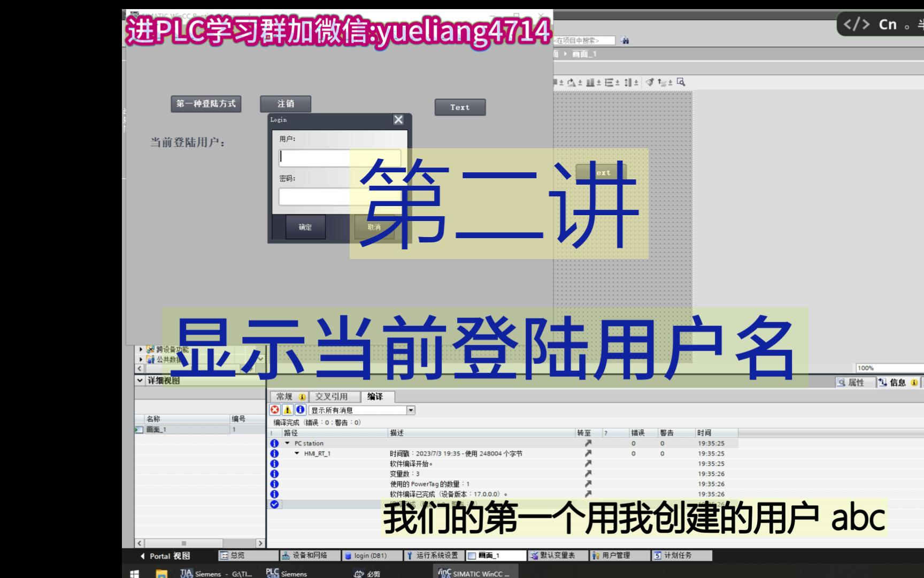
Task: Open the 画面_1 editor tab
Action: point(496,556)
